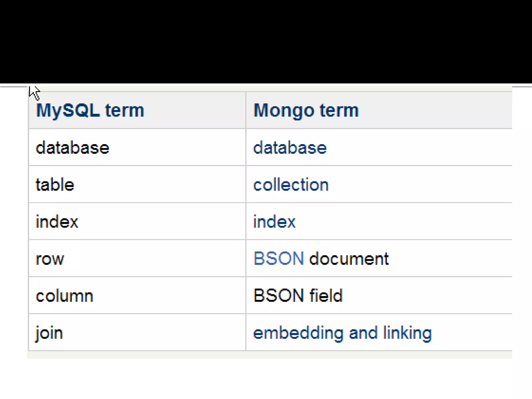
Task: Select the MySQL index cell
Action: click(57, 222)
